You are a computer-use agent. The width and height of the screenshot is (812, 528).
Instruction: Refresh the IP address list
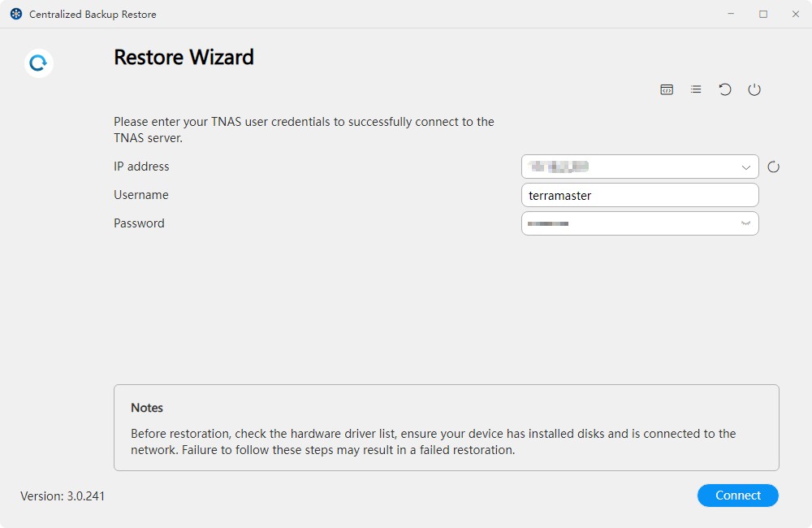pyautogui.click(x=773, y=167)
